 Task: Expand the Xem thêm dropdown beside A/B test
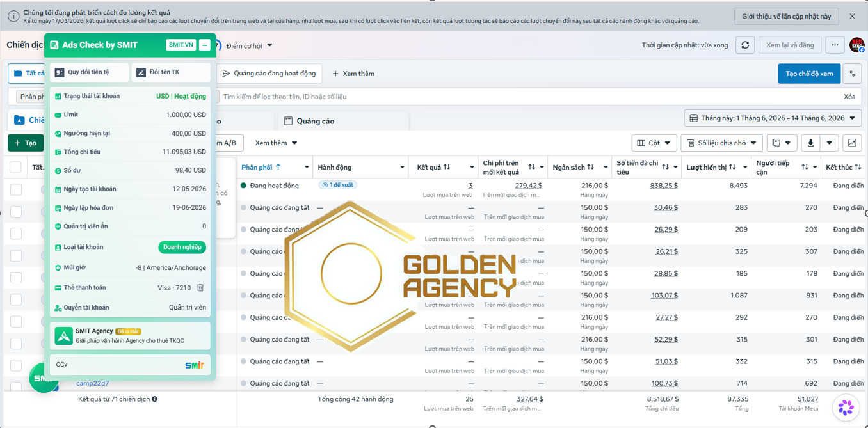click(x=276, y=143)
